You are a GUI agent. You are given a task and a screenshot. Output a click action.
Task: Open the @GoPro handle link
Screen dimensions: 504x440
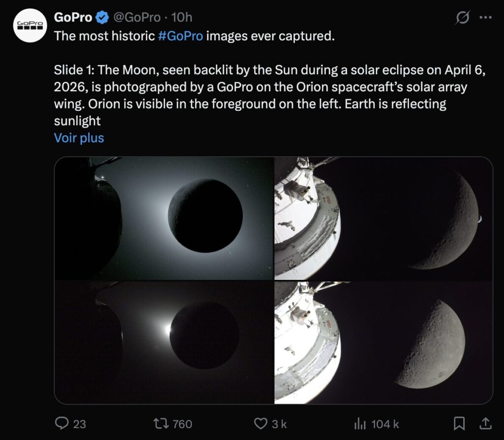pos(137,18)
